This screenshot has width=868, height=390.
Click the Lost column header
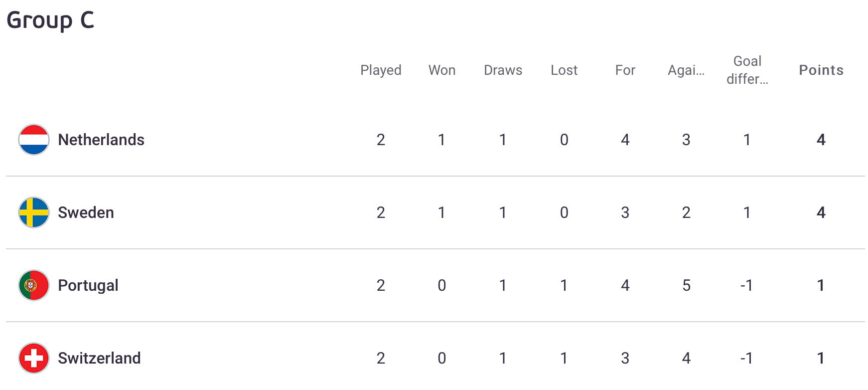point(564,70)
